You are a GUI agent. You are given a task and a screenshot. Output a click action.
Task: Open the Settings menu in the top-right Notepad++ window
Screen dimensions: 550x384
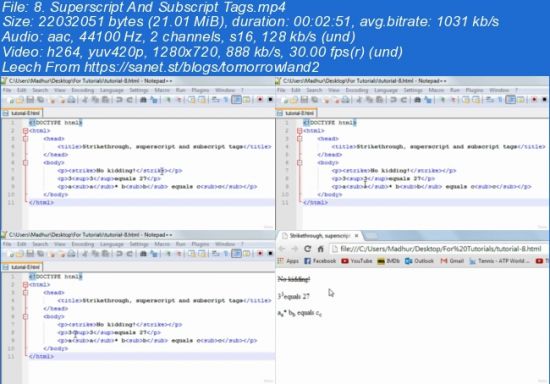point(413,90)
